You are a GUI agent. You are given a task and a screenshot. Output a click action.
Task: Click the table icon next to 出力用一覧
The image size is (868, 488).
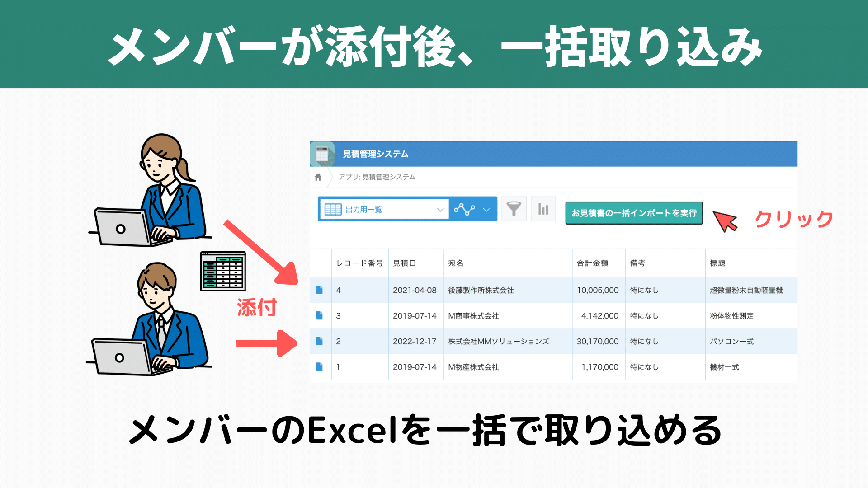pyautogui.click(x=333, y=209)
